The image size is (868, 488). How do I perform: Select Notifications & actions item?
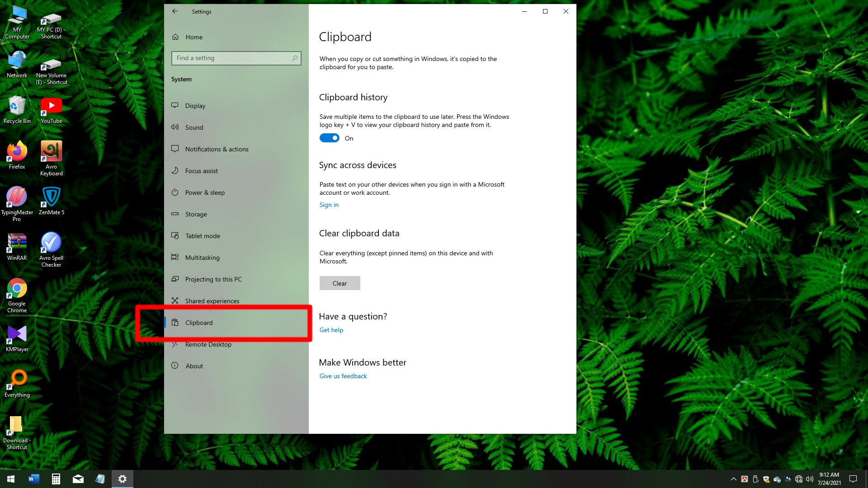217,149
